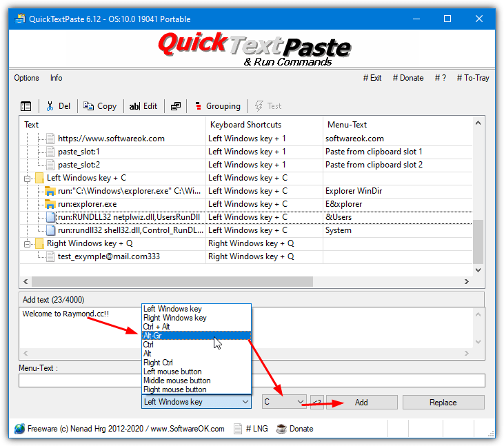
Task: Click the list vertical scrollbar thumb
Action: tap(478, 242)
